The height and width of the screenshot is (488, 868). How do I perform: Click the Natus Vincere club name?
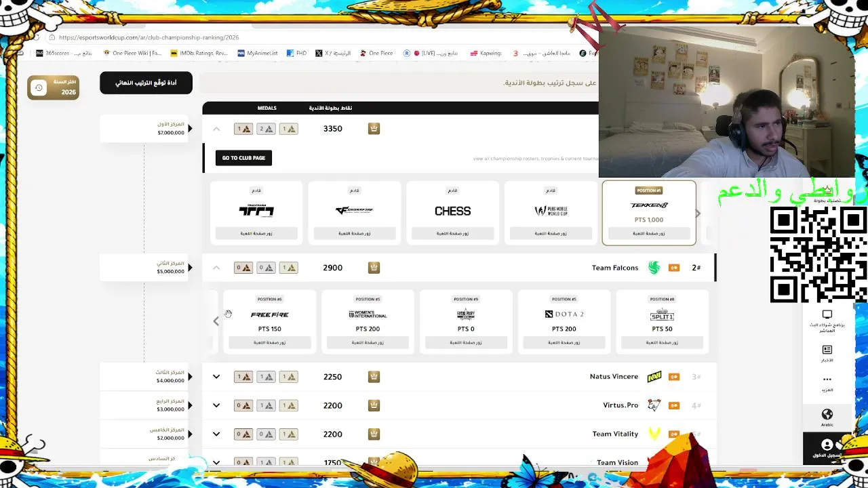[x=614, y=377]
